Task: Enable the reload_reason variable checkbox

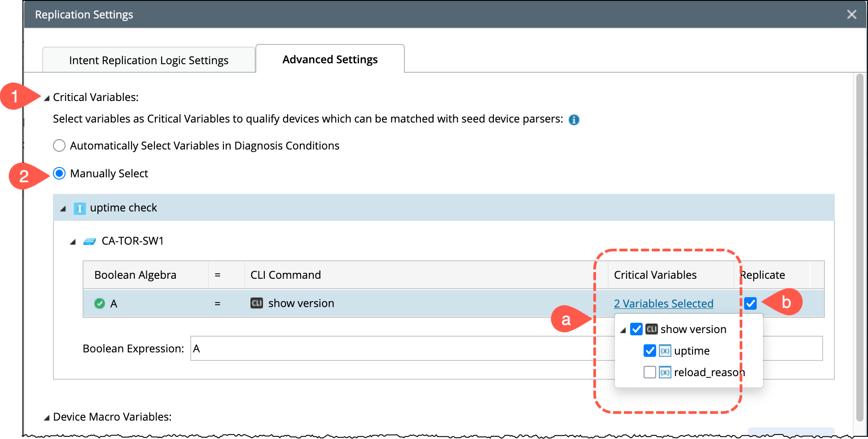Action: [649, 373]
